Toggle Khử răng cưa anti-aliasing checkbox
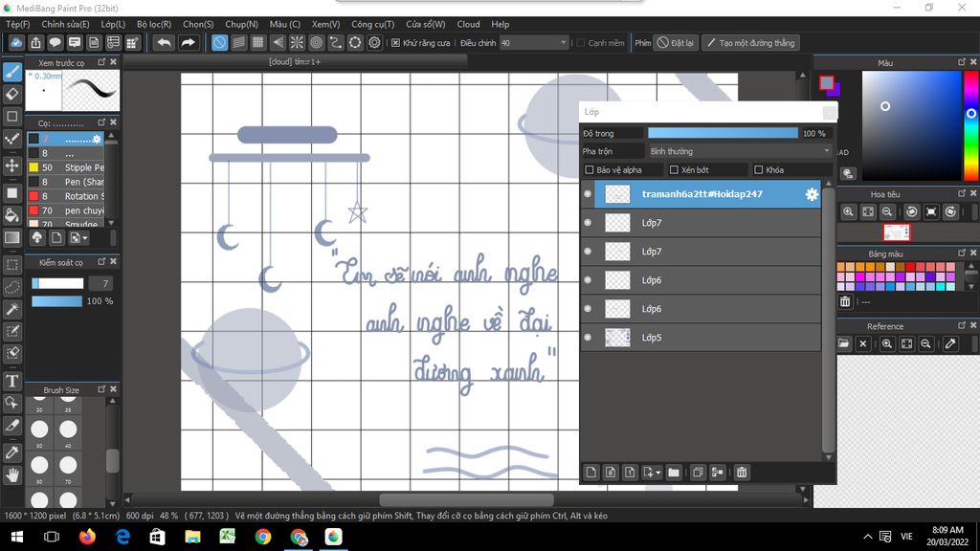This screenshot has width=980, height=551. 396,43
